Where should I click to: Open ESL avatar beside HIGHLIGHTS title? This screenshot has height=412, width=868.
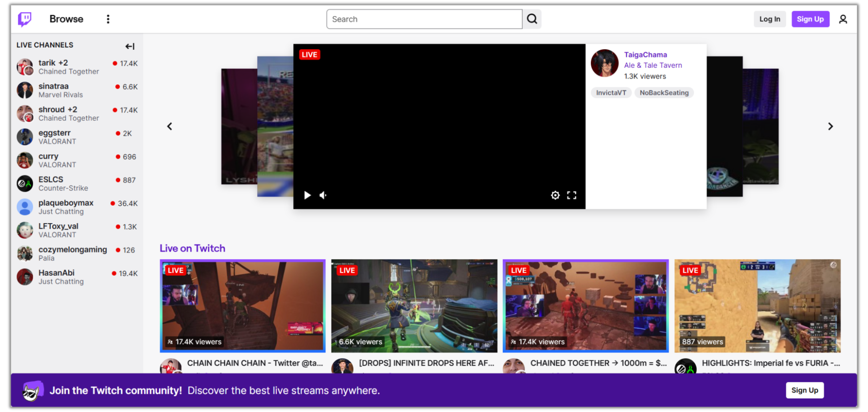(686, 366)
